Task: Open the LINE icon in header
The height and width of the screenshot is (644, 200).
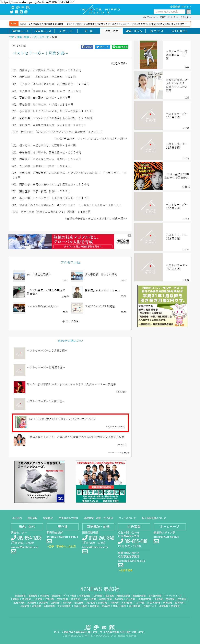Action: coord(21,12)
